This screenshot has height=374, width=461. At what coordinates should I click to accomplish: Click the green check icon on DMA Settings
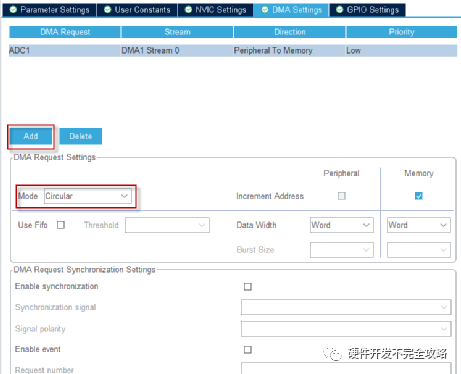coord(265,10)
